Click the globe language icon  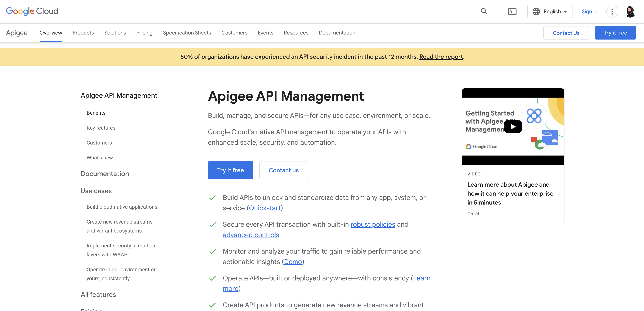[x=536, y=12]
